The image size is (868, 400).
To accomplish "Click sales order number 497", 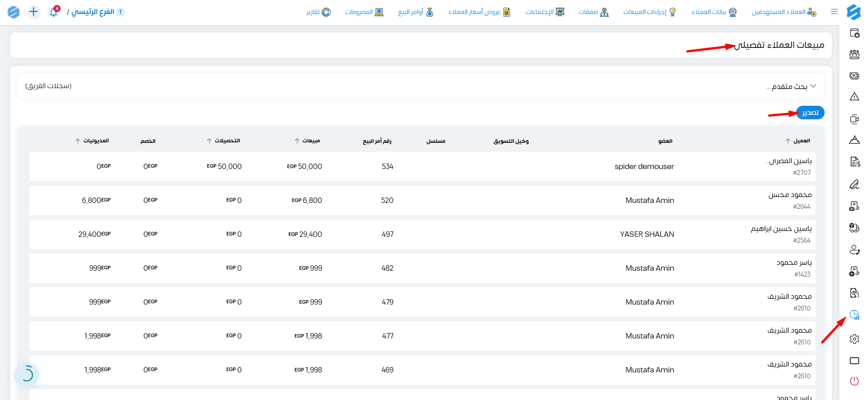I will [x=387, y=235].
